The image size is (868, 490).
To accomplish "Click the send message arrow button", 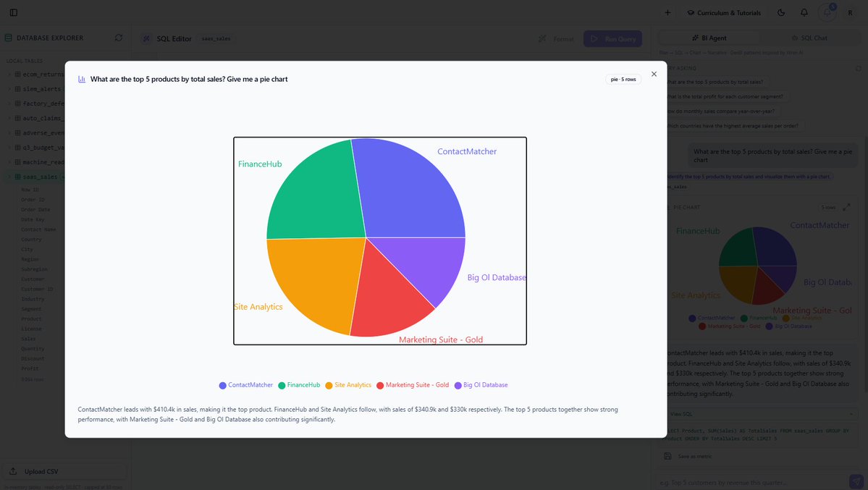I will point(856,482).
